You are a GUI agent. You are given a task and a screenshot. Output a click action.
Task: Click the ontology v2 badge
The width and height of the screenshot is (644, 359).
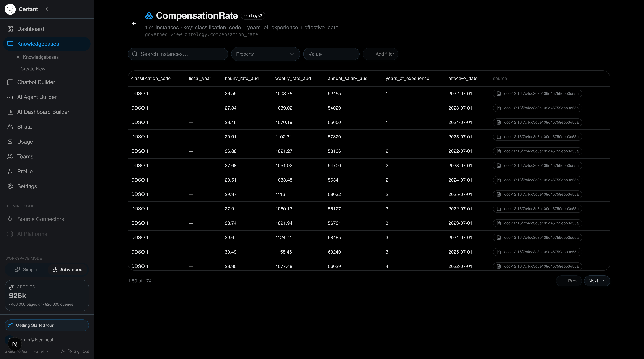coord(253,15)
